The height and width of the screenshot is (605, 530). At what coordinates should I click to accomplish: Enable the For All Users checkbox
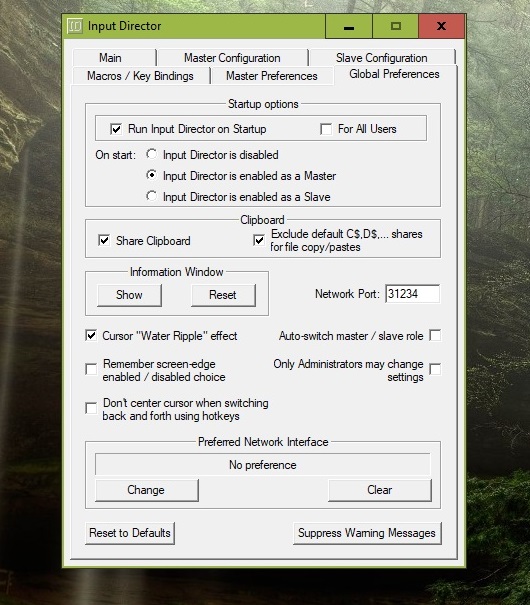click(x=326, y=129)
